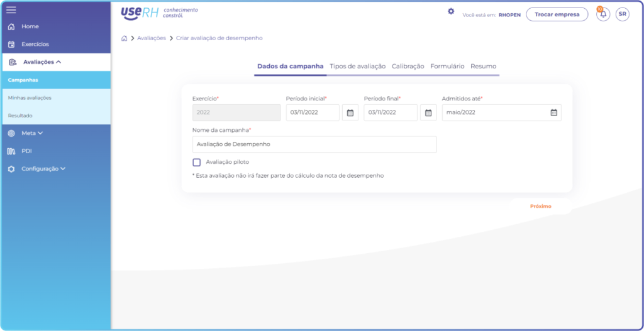Open the SR user avatar menu

coord(622,14)
